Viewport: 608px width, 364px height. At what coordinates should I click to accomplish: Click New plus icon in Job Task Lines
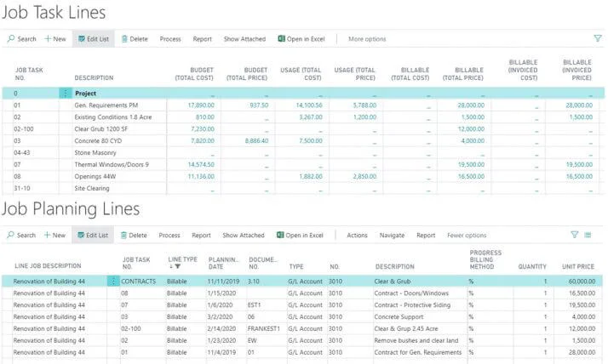click(48, 39)
